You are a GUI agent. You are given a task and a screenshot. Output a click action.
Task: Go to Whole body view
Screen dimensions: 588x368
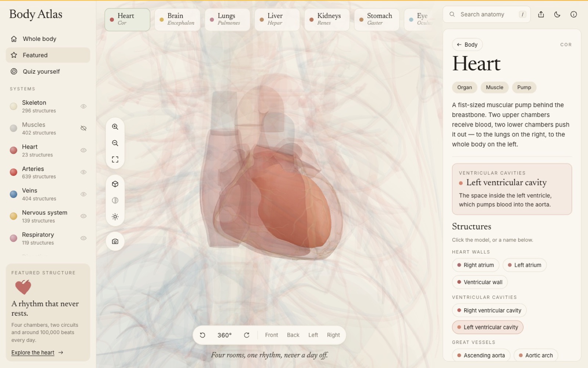[48, 39]
